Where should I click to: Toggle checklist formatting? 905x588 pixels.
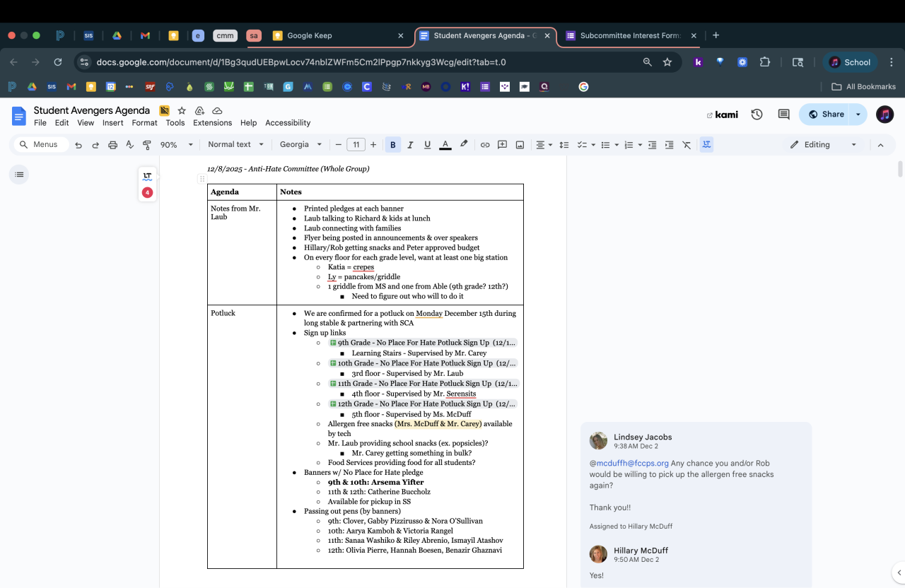[582, 145]
